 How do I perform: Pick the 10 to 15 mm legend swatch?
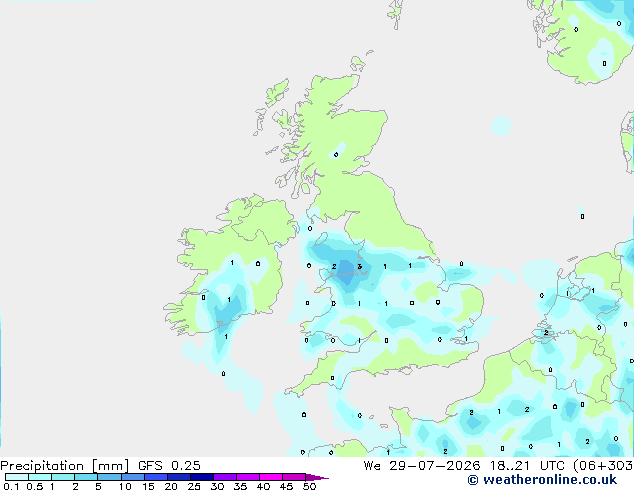pos(132,477)
